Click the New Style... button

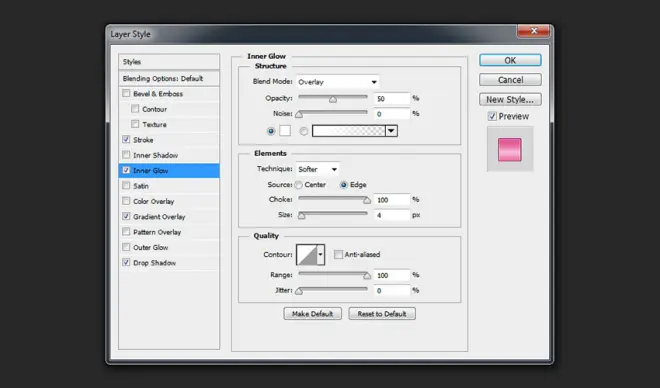tap(510, 99)
